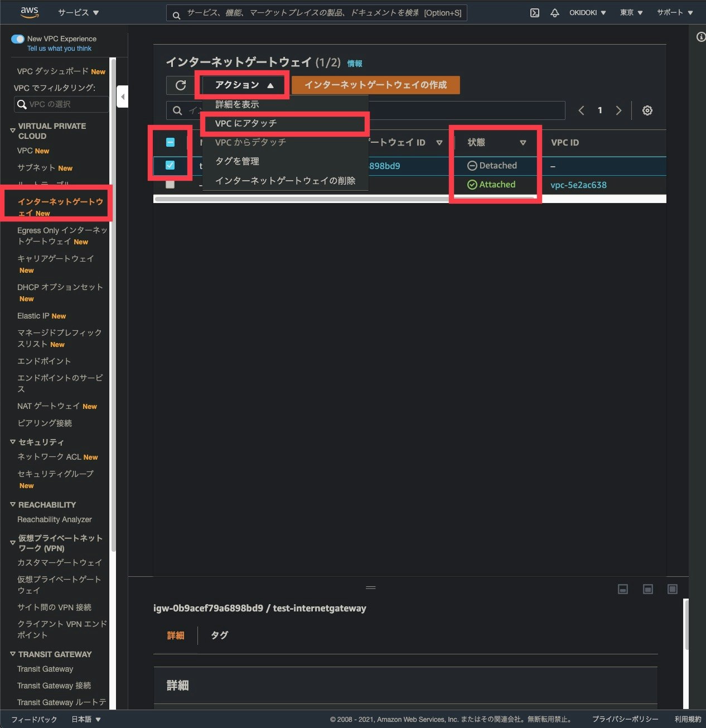Open DHCP オプションセット in sidebar
The image size is (706, 728).
coord(60,287)
